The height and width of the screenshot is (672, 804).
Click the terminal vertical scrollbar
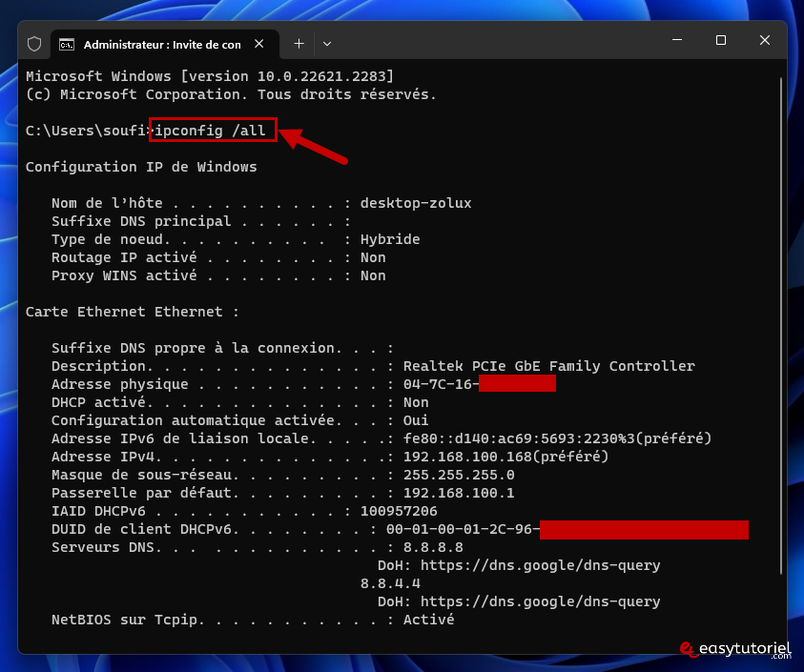pos(781,325)
